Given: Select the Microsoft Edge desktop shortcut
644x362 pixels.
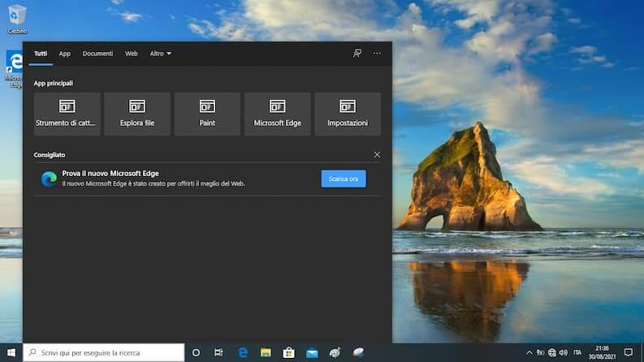Looking at the screenshot, I should 14,68.
